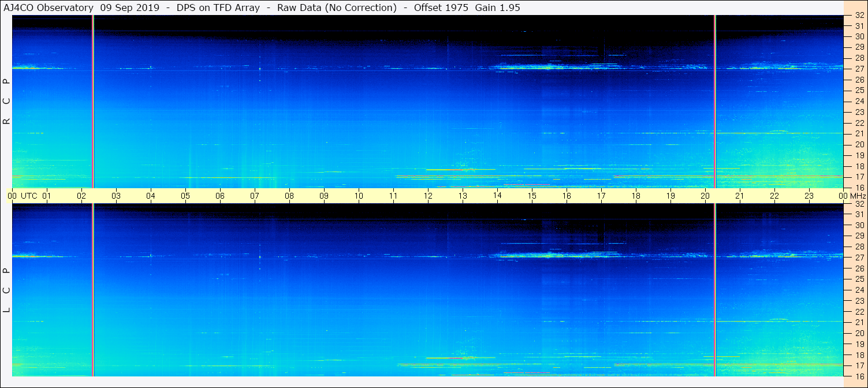Click the 29 MHz tick in RCP panel

pos(859,47)
